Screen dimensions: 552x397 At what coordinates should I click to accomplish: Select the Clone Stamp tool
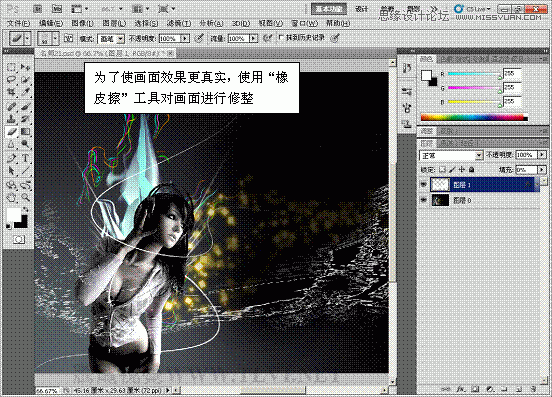[12, 119]
